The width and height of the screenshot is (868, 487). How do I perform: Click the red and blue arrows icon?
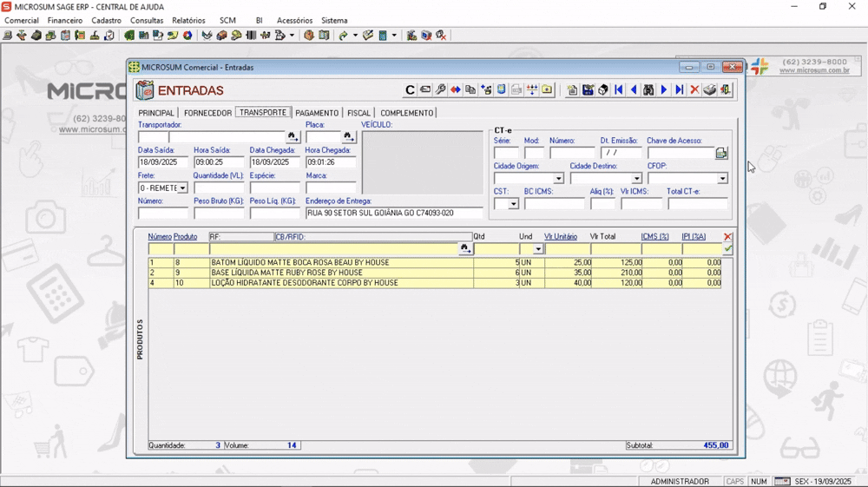(x=456, y=89)
